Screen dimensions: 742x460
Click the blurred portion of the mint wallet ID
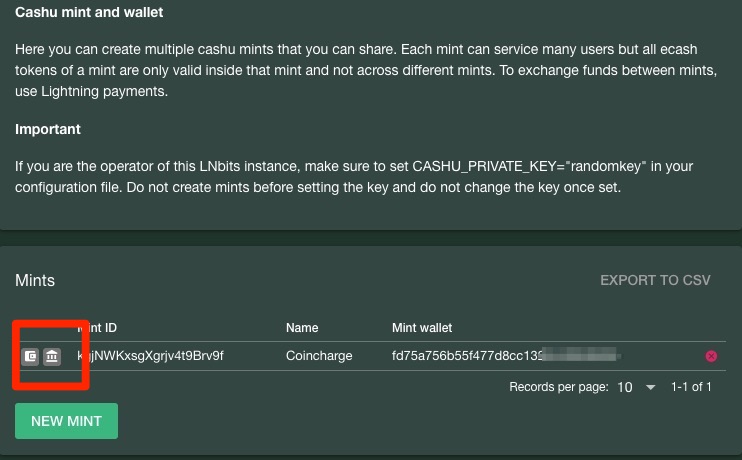click(581, 354)
